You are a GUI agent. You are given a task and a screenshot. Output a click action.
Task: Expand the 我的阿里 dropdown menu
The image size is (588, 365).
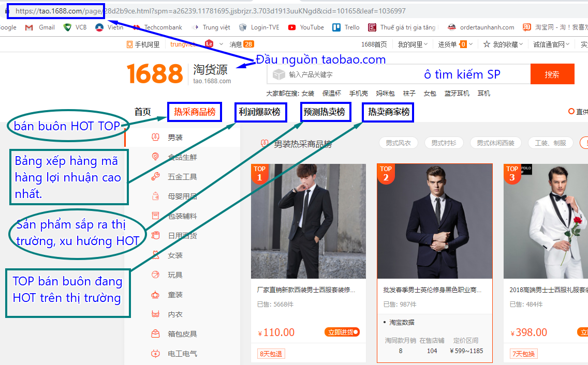point(413,44)
